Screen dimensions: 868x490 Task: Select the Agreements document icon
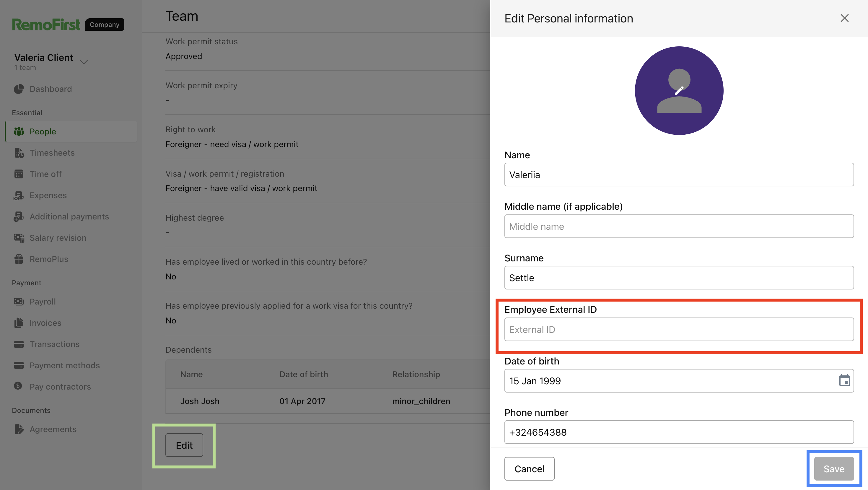click(19, 429)
